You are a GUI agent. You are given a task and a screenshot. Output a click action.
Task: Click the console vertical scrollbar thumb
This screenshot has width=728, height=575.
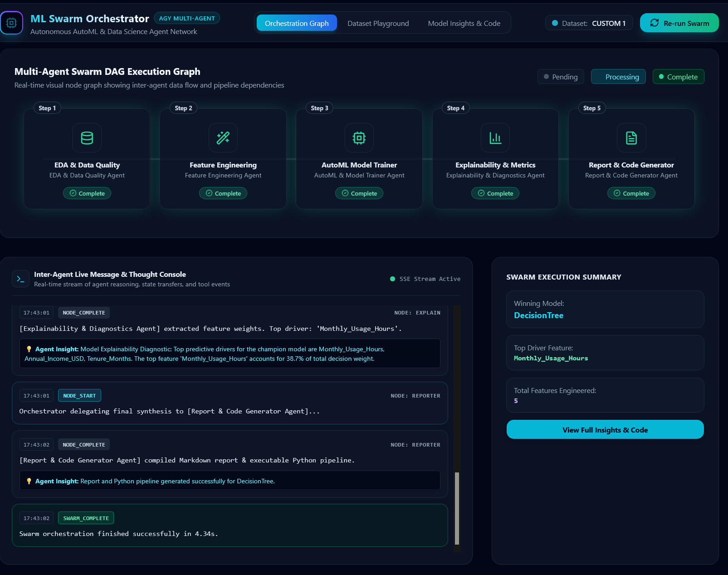pos(457,508)
